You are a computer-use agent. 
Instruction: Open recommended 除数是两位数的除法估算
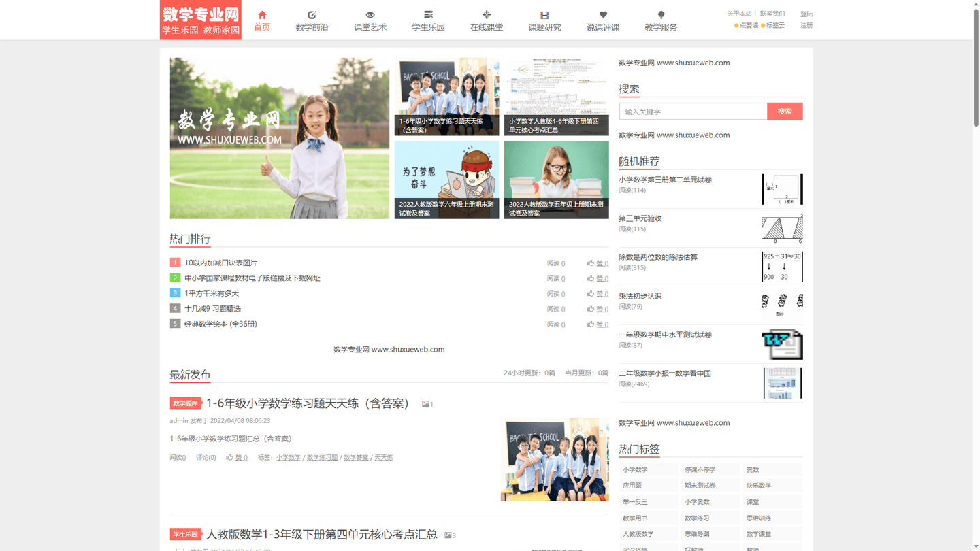click(658, 257)
